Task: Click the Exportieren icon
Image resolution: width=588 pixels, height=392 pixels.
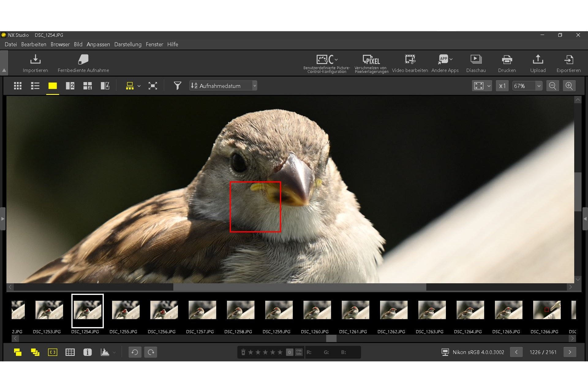Action: click(x=568, y=59)
